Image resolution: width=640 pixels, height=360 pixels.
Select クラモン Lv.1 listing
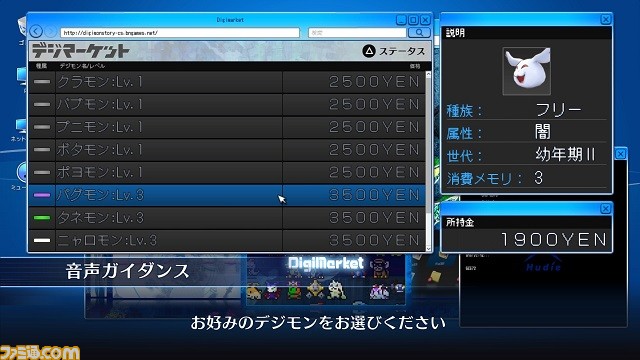[227, 82]
